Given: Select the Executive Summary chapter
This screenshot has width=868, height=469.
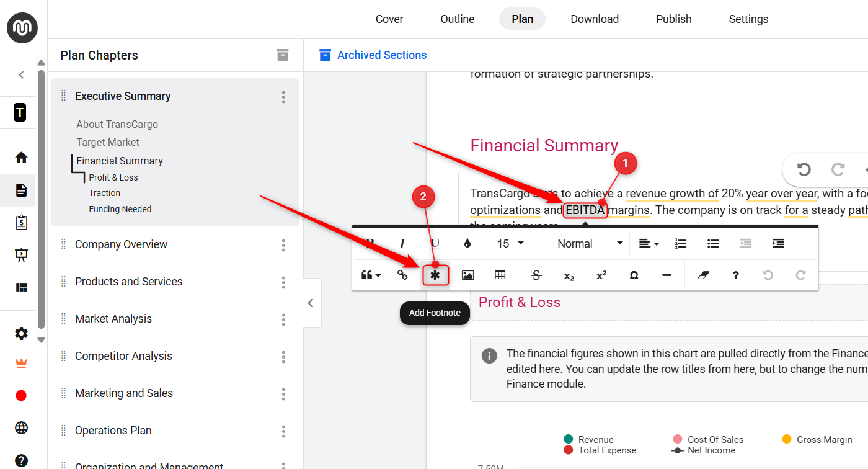Looking at the screenshot, I should point(123,96).
